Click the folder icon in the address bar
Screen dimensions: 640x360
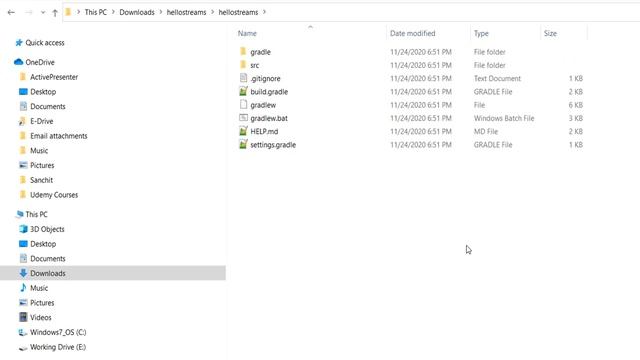coord(68,12)
